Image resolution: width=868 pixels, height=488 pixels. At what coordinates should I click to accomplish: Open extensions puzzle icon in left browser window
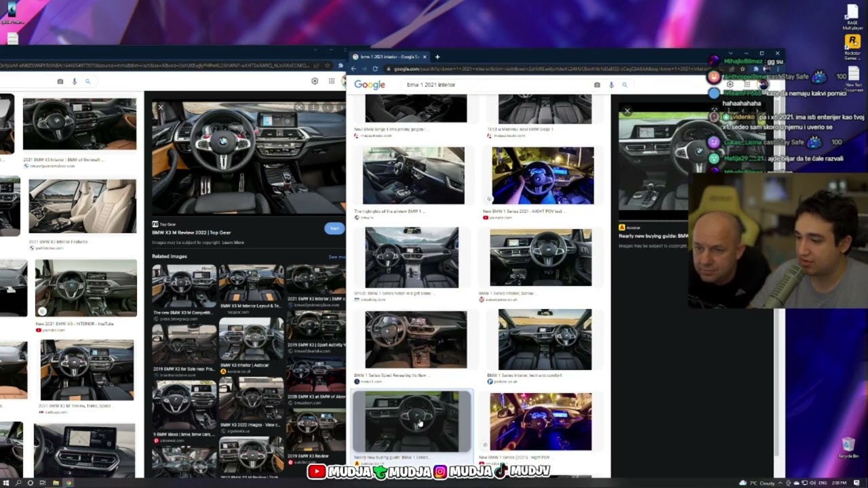click(x=340, y=66)
